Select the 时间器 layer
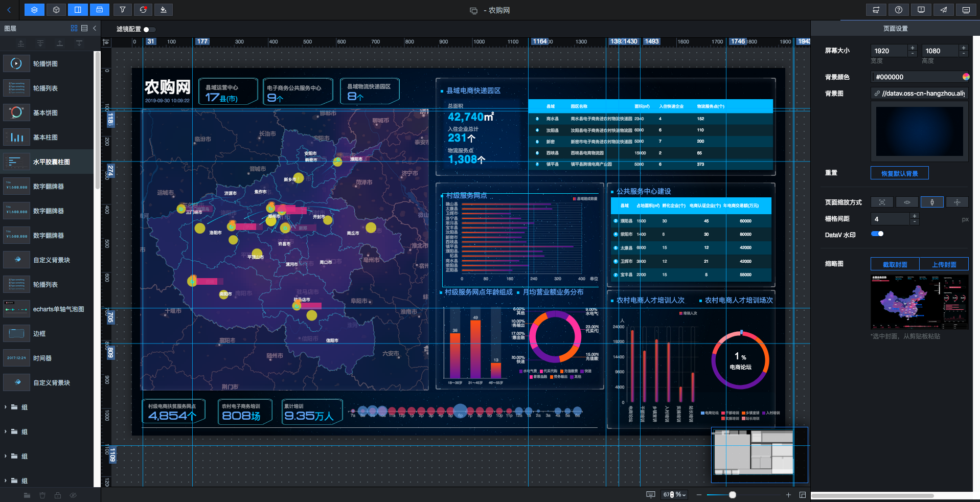Viewport: 980px width, 502px height. click(47, 358)
